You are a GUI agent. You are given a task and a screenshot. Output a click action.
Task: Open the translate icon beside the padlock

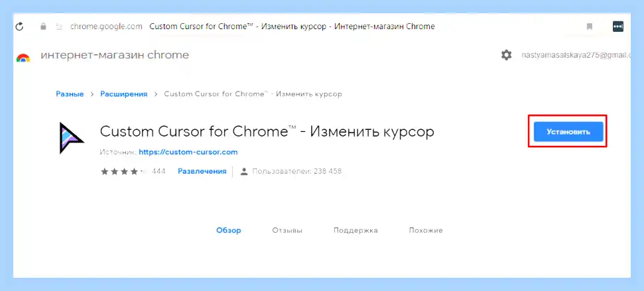point(60,27)
